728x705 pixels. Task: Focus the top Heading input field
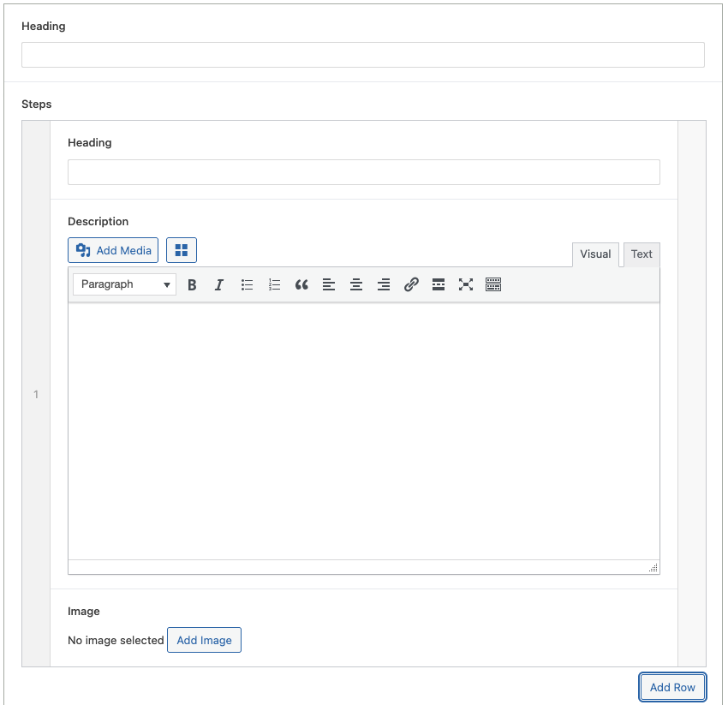click(x=362, y=56)
